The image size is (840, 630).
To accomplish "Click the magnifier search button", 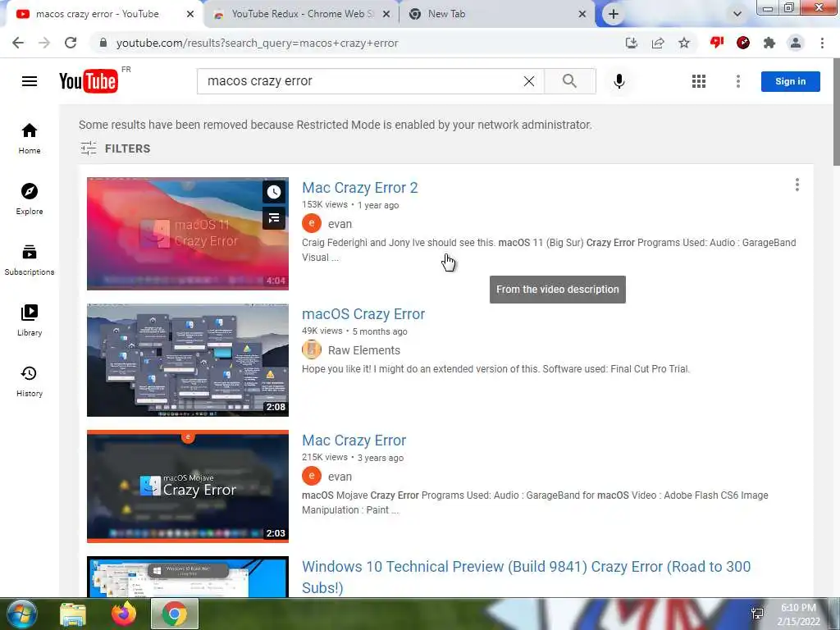I will [x=569, y=81].
